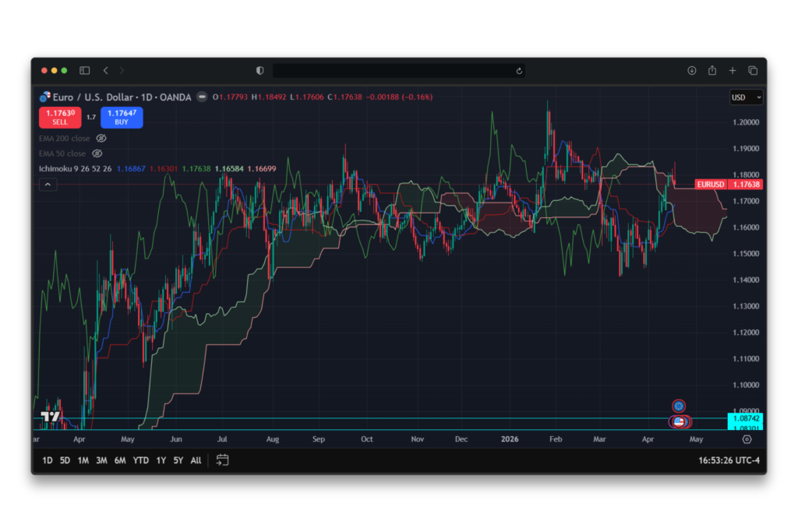Click the red SELL button at 1.17630

point(60,118)
